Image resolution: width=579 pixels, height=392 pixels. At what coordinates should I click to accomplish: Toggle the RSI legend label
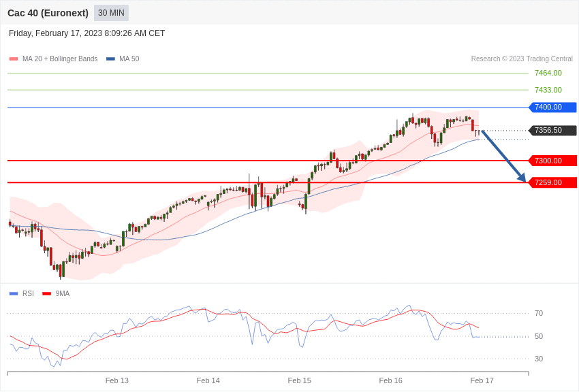pyautogui.click(x=28, y=294)
